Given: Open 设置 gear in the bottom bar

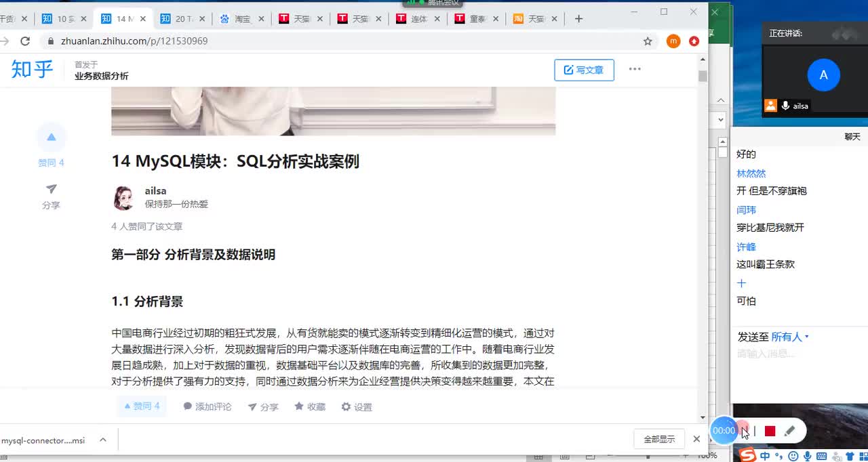Looking at the screenshot, I should pos(357,406).
